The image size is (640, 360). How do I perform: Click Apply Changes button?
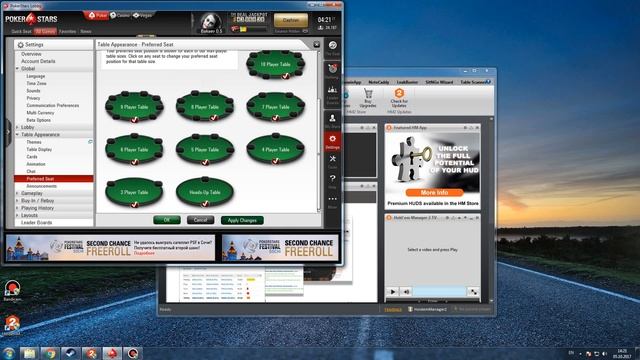click(242, 220)
